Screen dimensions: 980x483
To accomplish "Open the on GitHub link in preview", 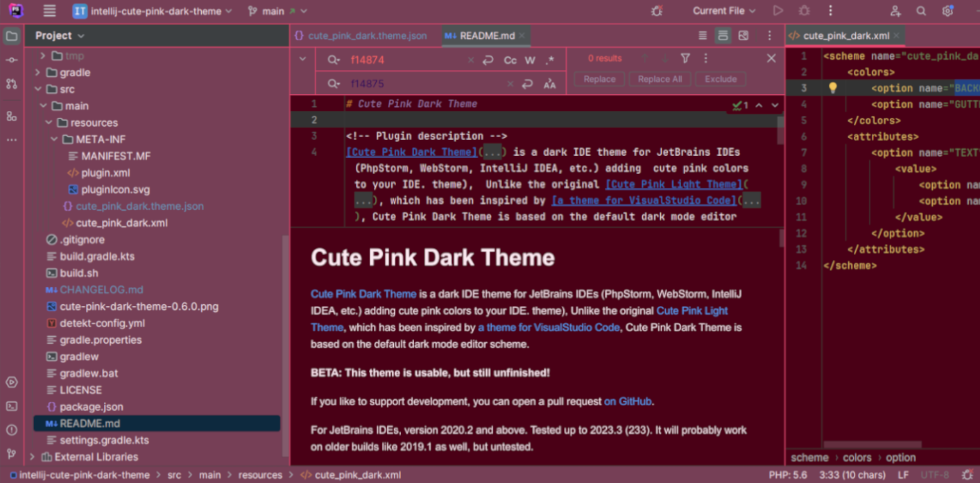I will coord(628,401).
